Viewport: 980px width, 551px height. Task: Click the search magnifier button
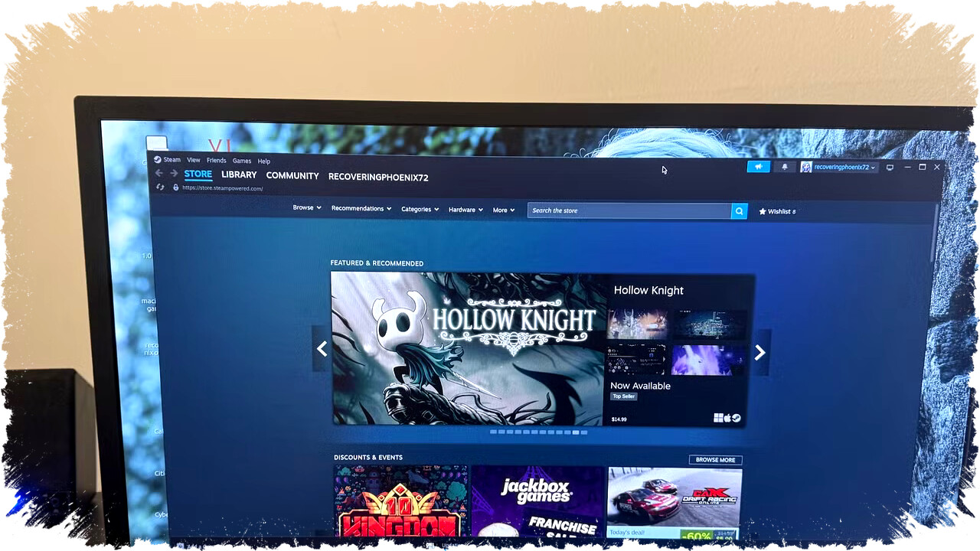pos(739,211)
